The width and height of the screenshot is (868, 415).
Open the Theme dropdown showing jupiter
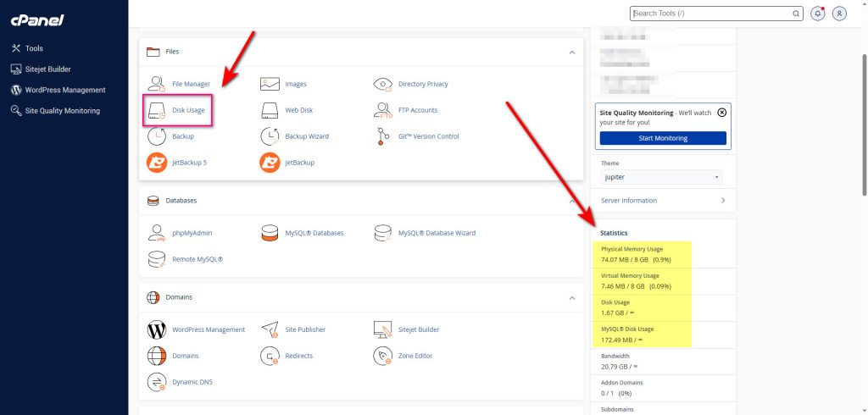click(661, 178)
